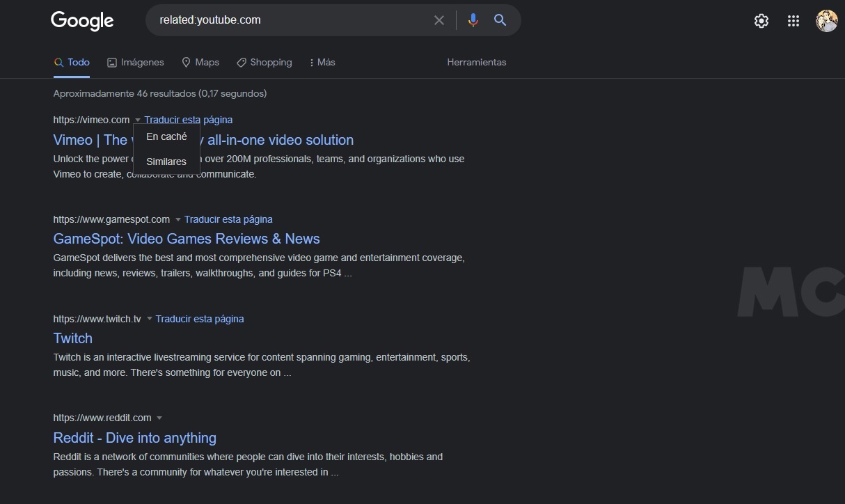Viewport: 845px width, 504px height.
Task: Switch to the Maps tab
Action: (x=200, y=63)
